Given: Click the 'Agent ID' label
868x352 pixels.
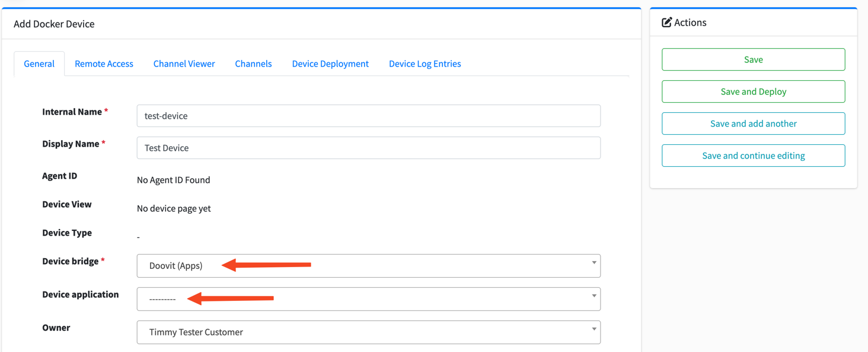Looking at the screenshot, I should click(59, 176).
